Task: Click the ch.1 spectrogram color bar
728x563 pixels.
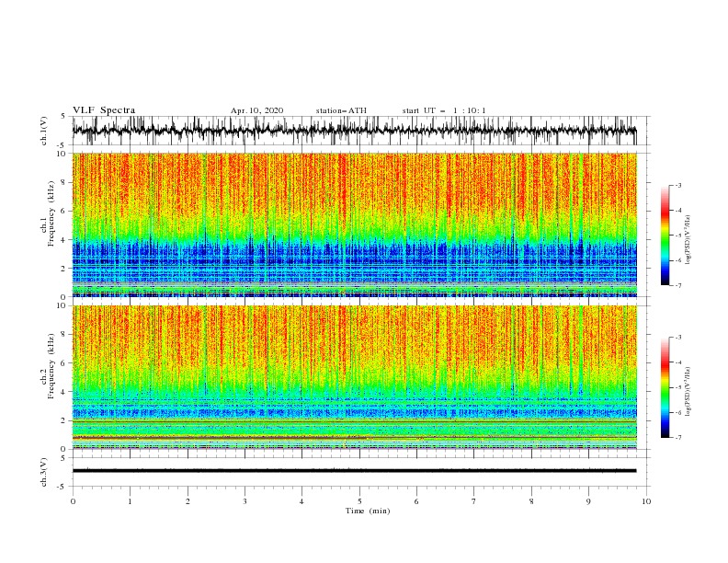Action: tap(665, 236)
